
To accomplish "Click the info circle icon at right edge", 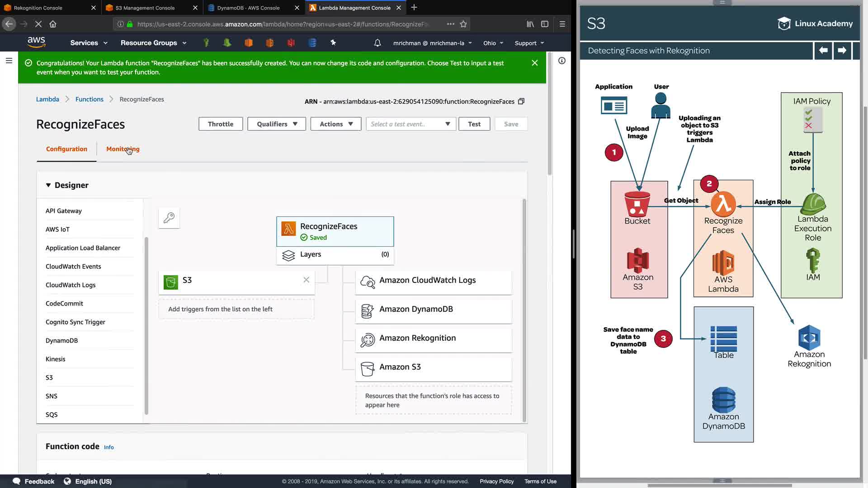I will [562, 61].
